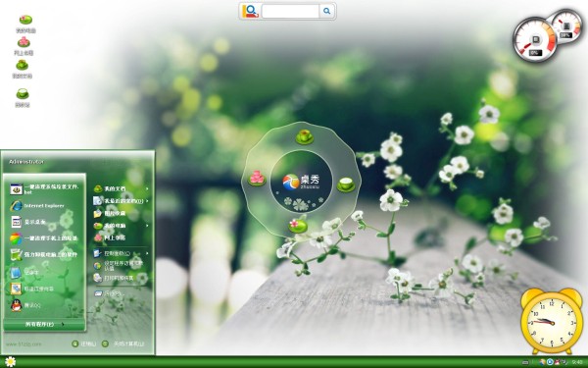Expand Control Panel submenu in Start menu
This screenshot has width=588, height=368.
(x=121, y=253)
